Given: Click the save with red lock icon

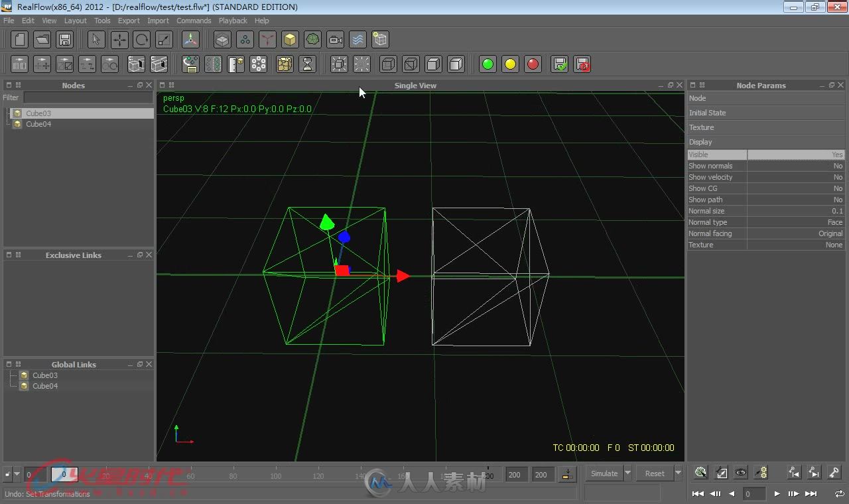Looking at the screenshot, I should (582, 64).
